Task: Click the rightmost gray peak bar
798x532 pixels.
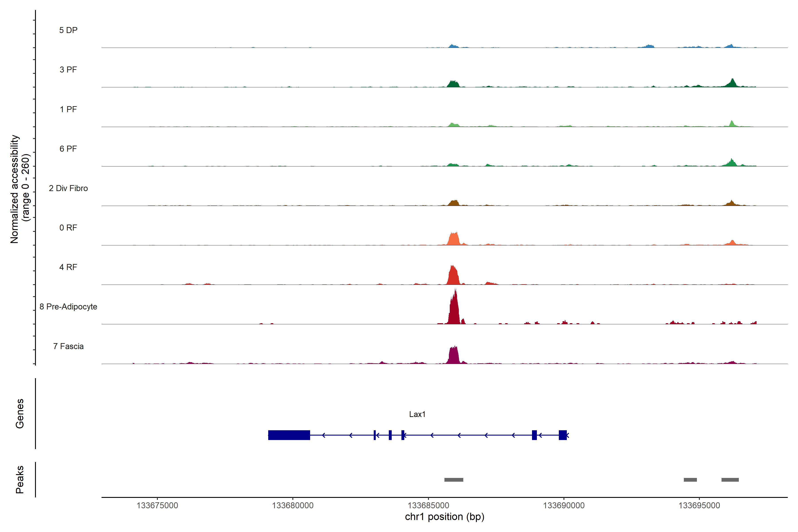Action: pos(730,480)
